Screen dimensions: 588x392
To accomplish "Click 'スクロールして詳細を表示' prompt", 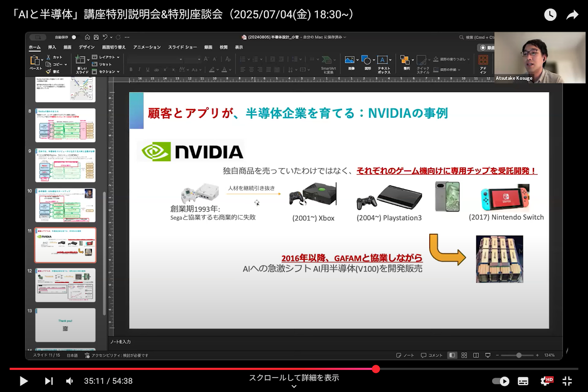I will [294, 378].
